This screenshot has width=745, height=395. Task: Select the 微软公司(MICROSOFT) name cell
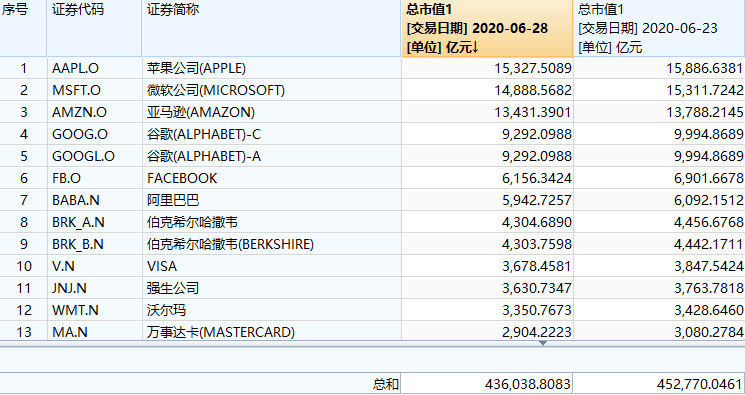(271, 90)
